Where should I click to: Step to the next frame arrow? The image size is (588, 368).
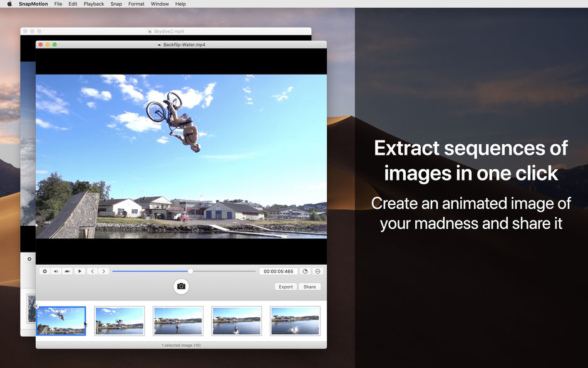click(103, 271)
